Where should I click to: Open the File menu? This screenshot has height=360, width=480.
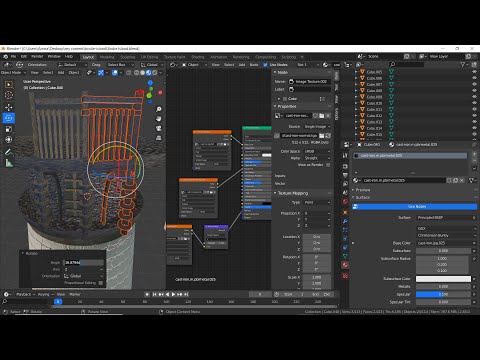pyautogui.click(x=13, y=57)
